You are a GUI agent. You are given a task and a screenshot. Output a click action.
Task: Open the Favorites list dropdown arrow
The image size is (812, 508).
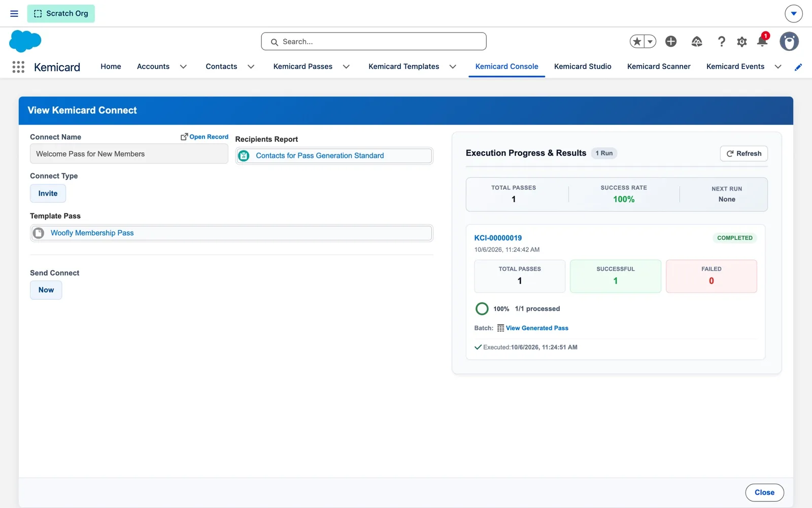(650, 42)
